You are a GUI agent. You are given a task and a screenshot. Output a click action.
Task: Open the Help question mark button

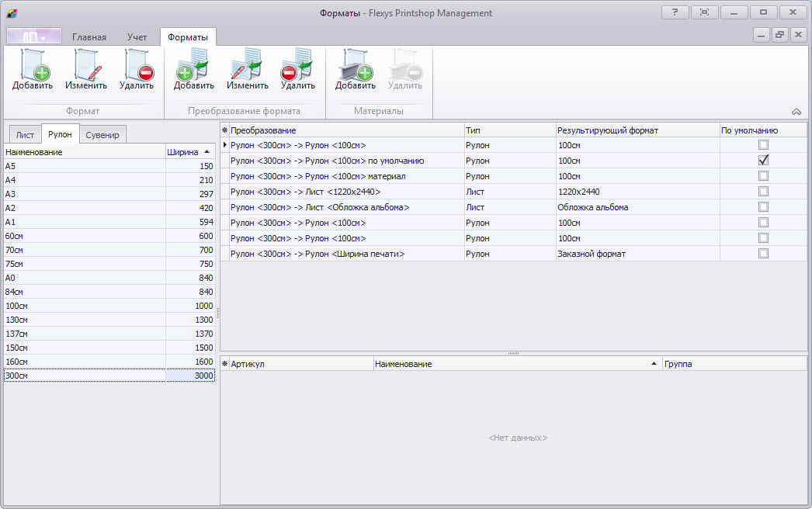click(x=675, y=12)
